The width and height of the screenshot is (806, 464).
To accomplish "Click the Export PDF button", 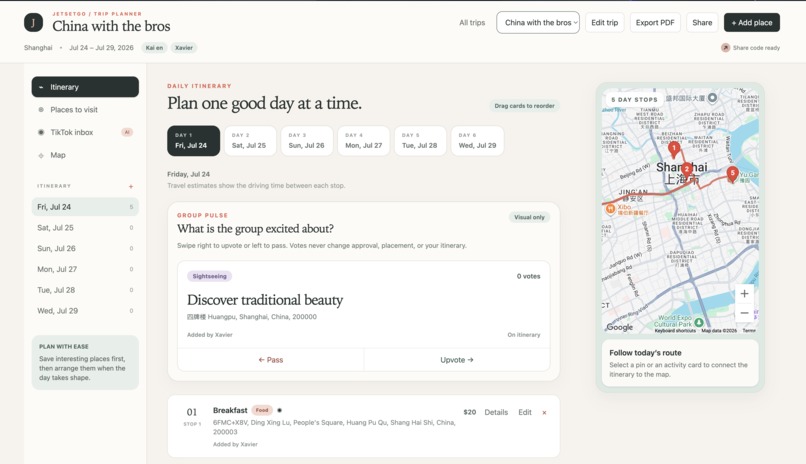I will pyautogui.click(x=655, y=23).
